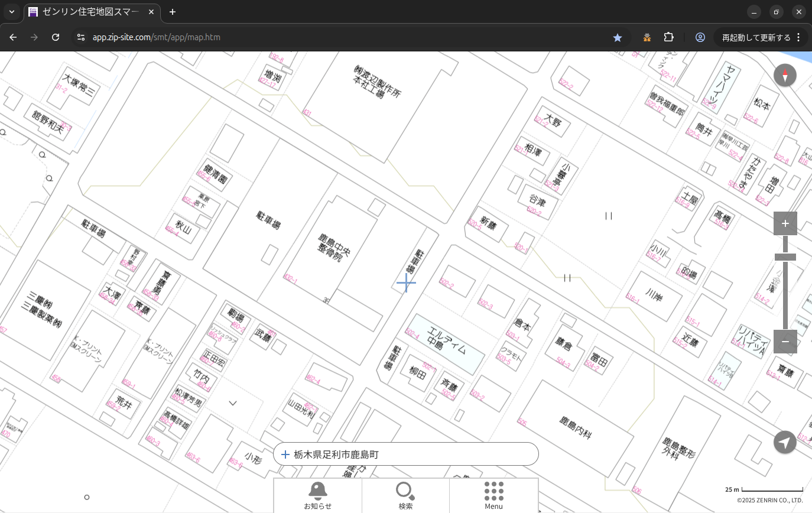Bookmark this page with the star
This screenshot has height=513, width=812.
click(x=618, y=37)
